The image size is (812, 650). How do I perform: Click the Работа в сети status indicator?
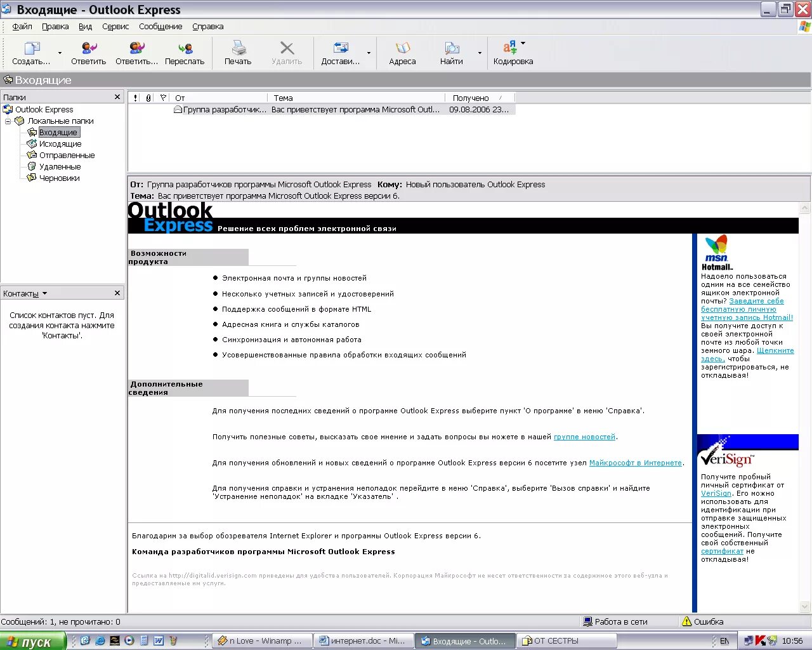point(615,621)
